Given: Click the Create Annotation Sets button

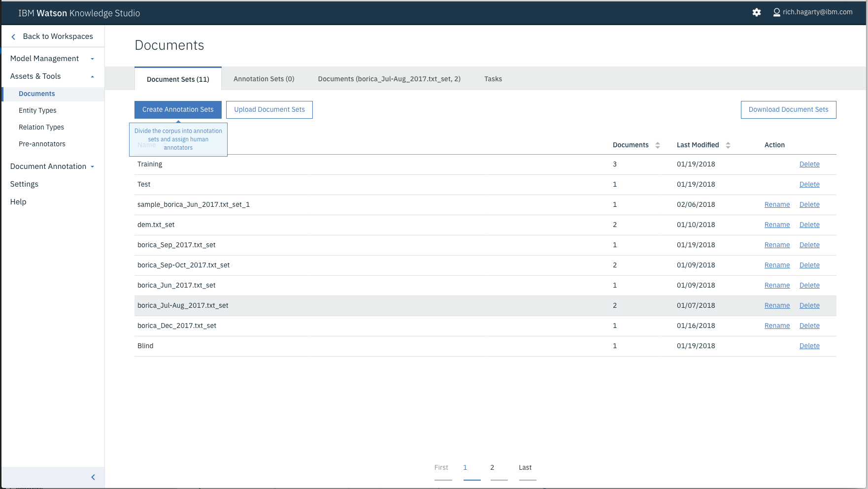Looking at the screenshot, I should pyautogui.click(x=178, y=110).
